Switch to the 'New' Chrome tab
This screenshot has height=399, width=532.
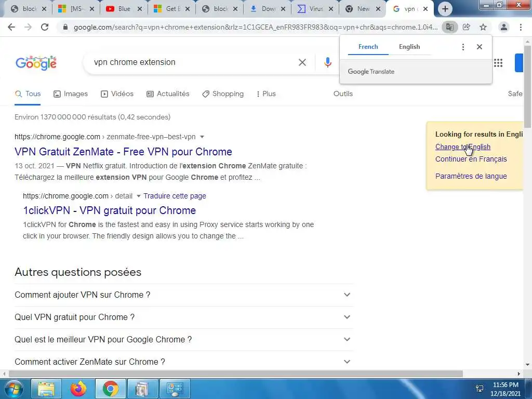pos(363,9)
